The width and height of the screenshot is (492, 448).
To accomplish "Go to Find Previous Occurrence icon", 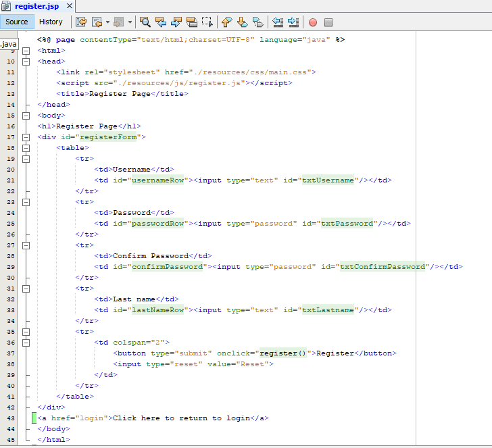I will pos(161,22).
